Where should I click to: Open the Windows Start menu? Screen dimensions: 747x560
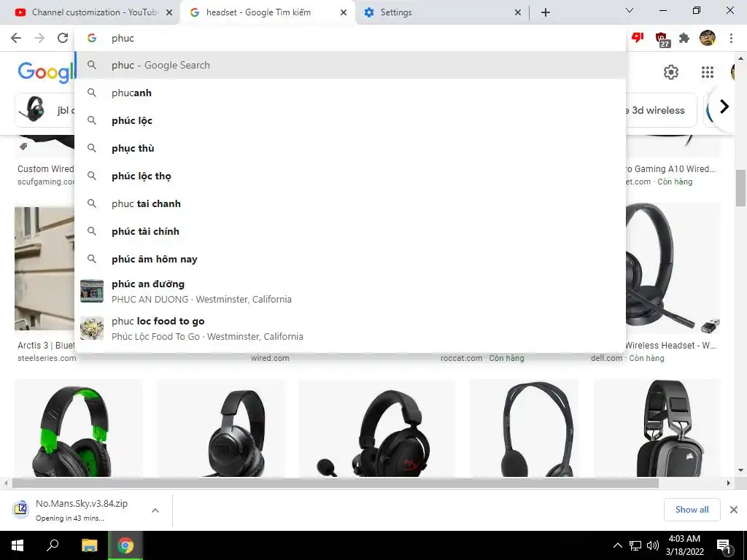[18, 545]
